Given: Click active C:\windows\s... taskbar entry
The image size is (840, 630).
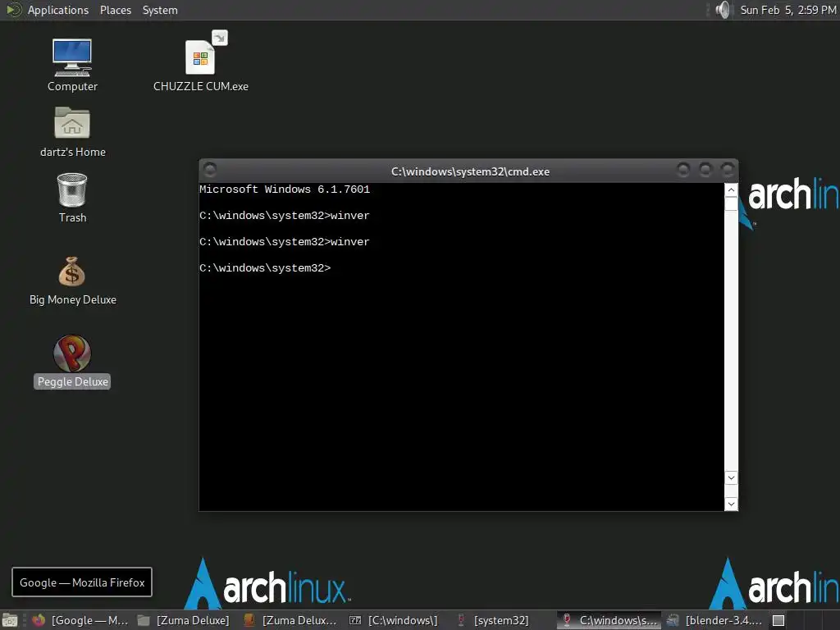Looking at the screenshot, I should (608, 620).
